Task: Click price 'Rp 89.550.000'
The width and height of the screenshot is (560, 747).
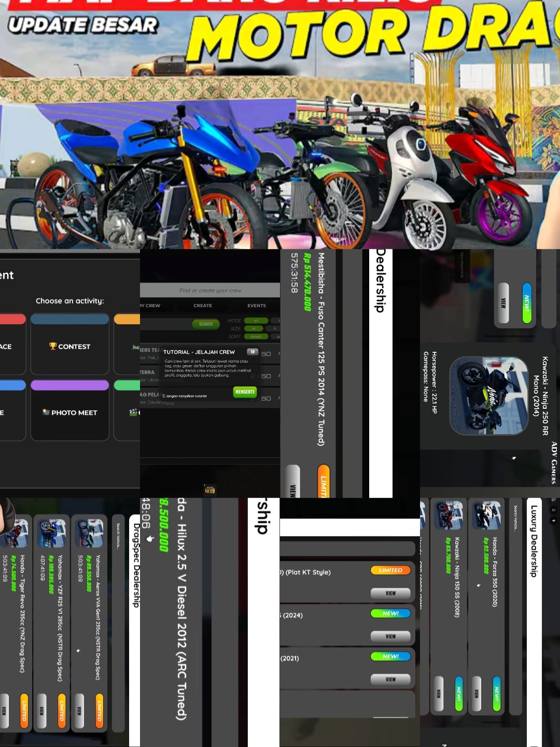Action: click(x=89, y=573)
